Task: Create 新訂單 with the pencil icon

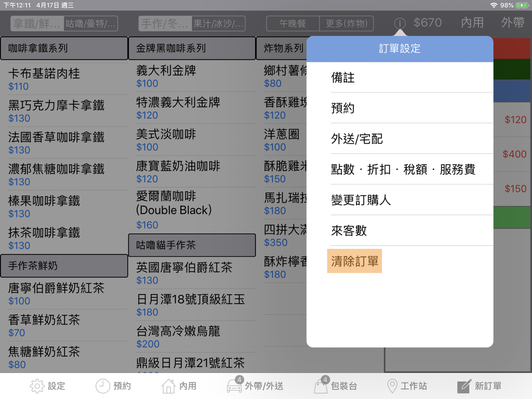Action: (464, 386)
